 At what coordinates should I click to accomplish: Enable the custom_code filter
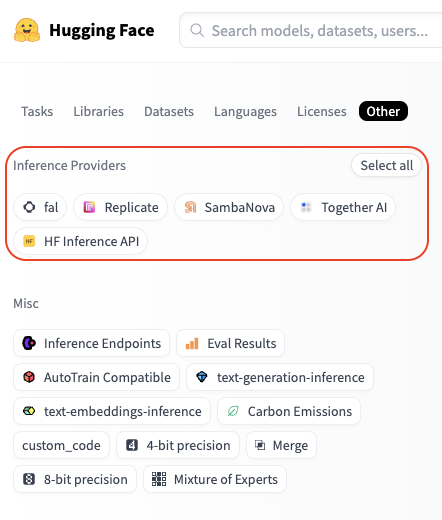click(61, 445)
